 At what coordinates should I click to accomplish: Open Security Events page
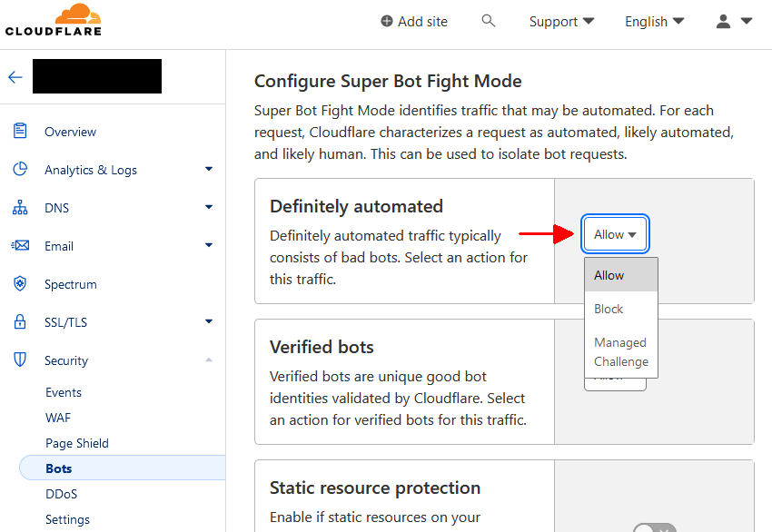tap(64, 392)
